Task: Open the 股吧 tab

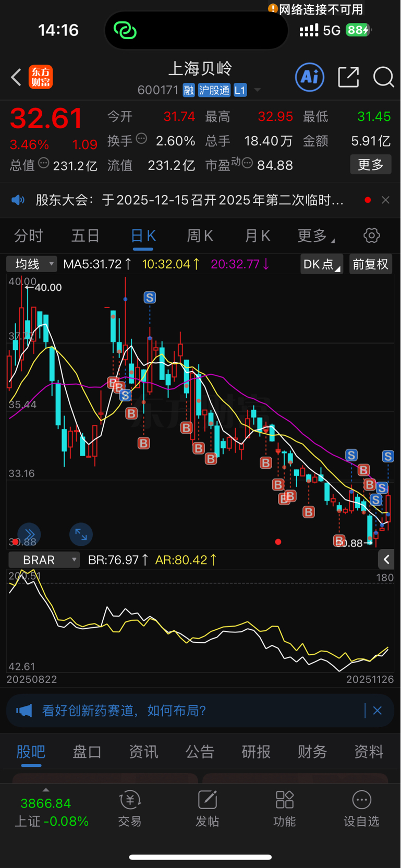Action: pos(31,752)
